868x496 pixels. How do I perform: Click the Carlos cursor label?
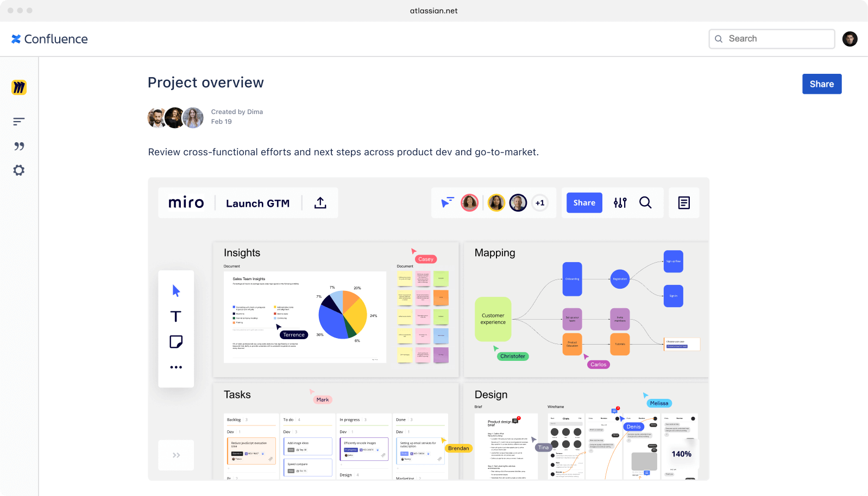click(x=599, y=365)
